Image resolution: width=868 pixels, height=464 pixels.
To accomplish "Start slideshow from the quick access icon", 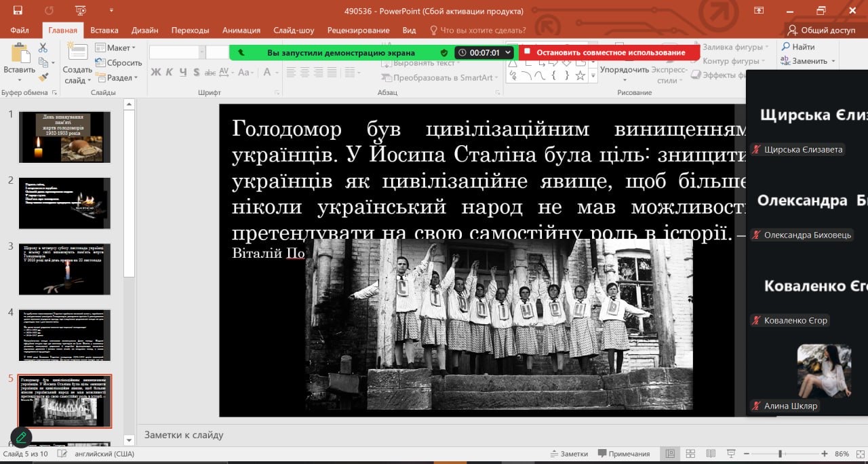I will coord(81,11).
